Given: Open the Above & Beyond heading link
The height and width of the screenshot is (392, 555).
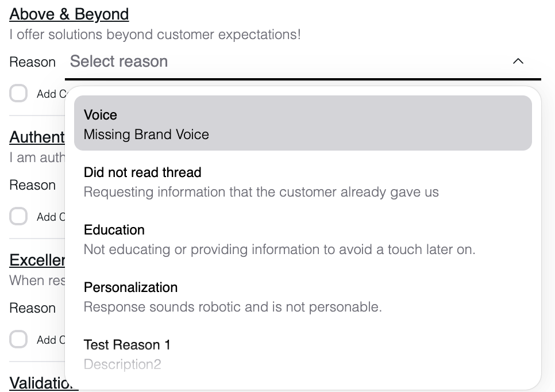Looking at the screenshot, I should click(x=69, y=14).
